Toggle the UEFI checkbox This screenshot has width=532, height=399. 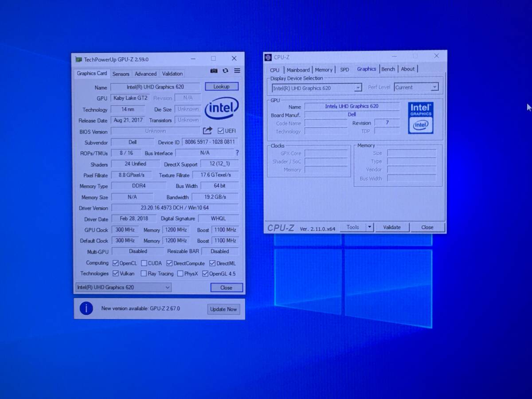pyautogui.click(x=220, y=131)
